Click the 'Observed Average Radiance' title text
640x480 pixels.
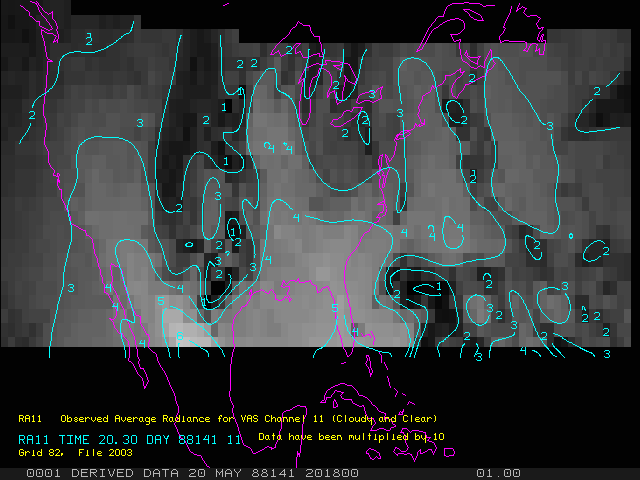tap(121, 418)
